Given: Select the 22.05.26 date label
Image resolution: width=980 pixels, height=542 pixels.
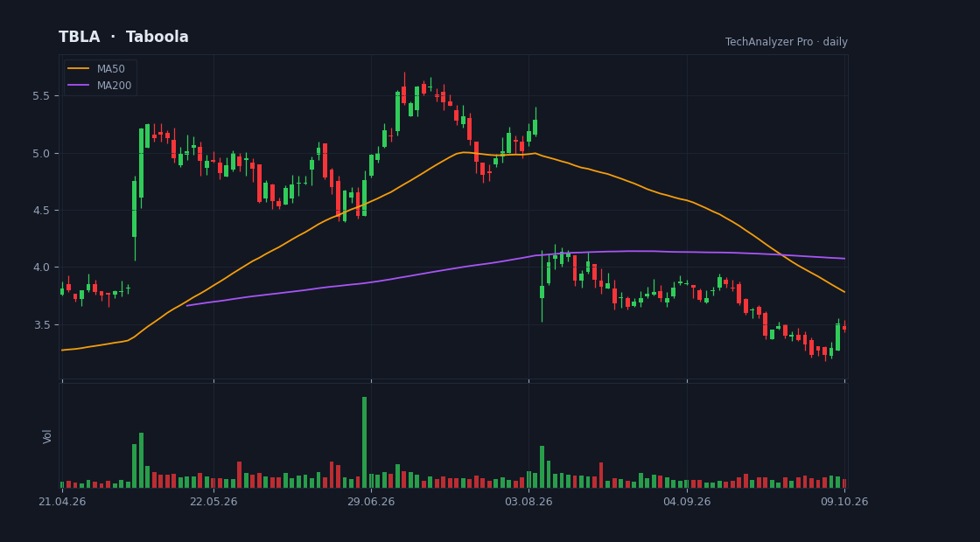Looking at the screenshot, I should pos(213,502).
